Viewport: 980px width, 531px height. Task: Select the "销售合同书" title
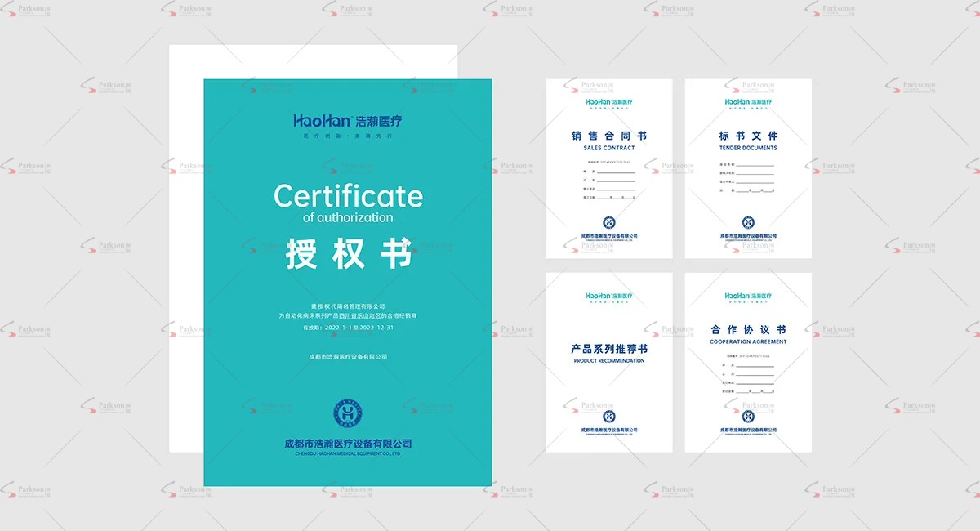[x=609, y=136]
